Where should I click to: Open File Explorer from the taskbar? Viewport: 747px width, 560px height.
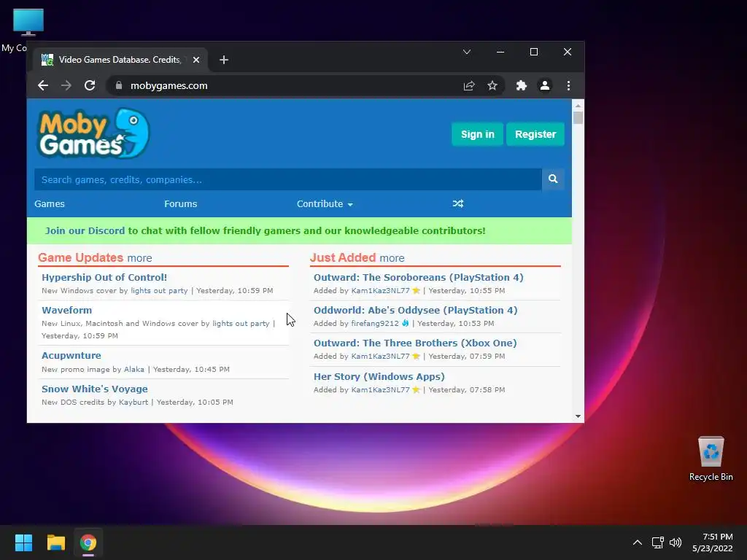55,542
